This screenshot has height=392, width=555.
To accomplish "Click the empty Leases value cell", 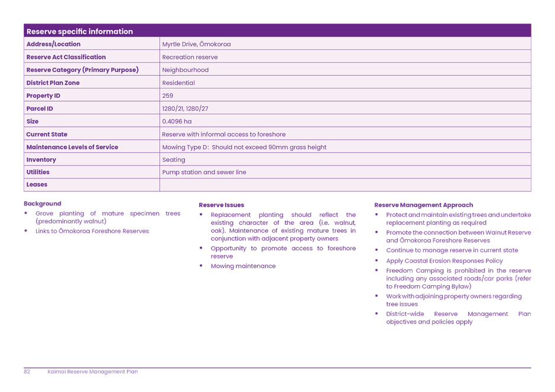I will (345, 185).
